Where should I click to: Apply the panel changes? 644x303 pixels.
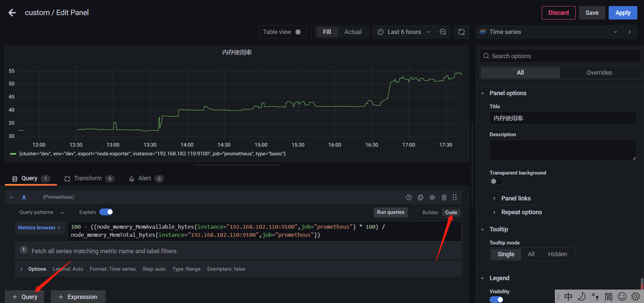coord(623,13)
